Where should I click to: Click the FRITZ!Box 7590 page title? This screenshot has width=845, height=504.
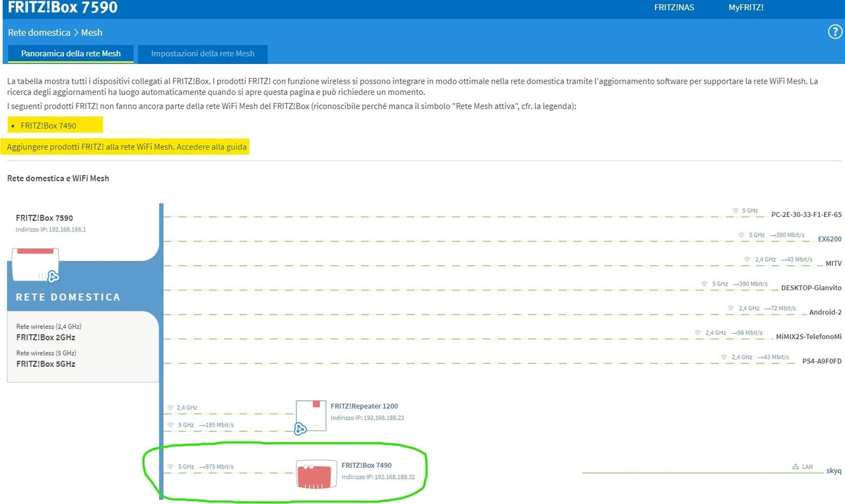(x=63, y=8)
